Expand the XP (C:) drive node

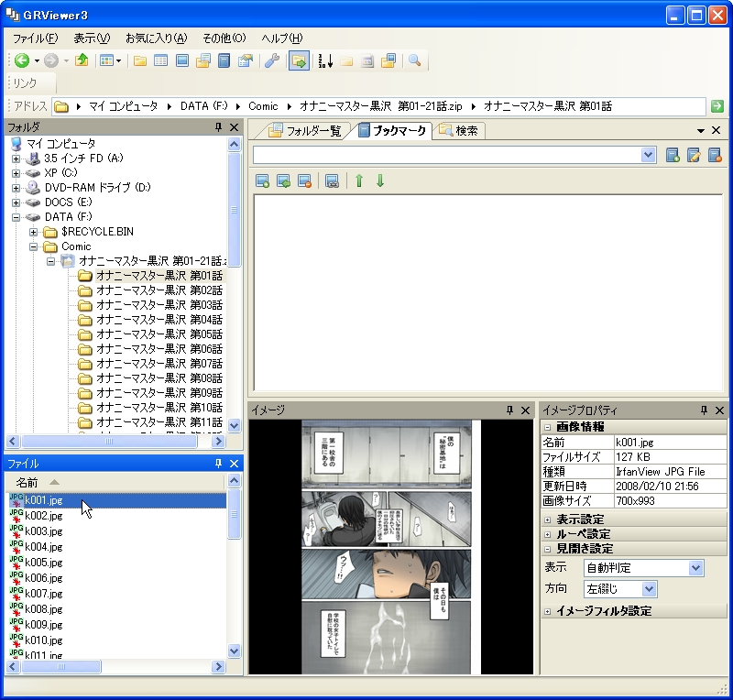coord(16,173)
